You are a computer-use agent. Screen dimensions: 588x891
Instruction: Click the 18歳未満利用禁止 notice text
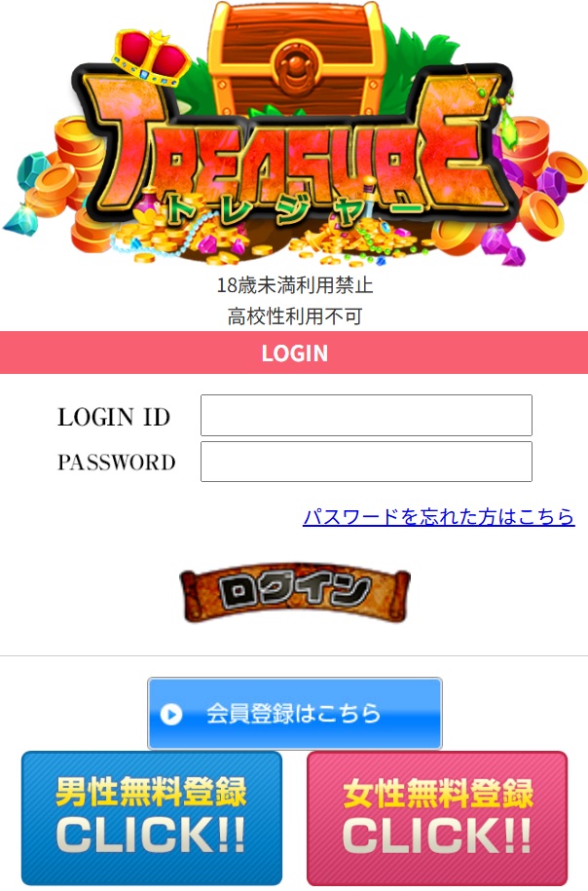tap(294, 284)
